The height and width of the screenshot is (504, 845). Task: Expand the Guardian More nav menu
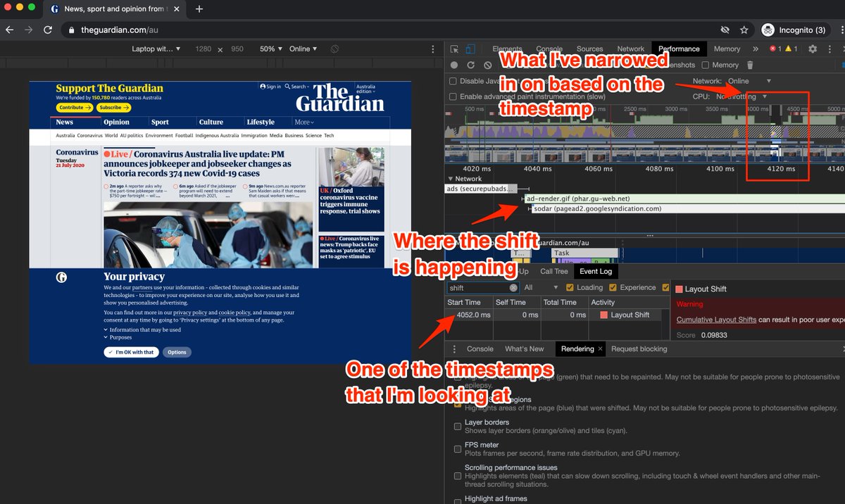304,122
